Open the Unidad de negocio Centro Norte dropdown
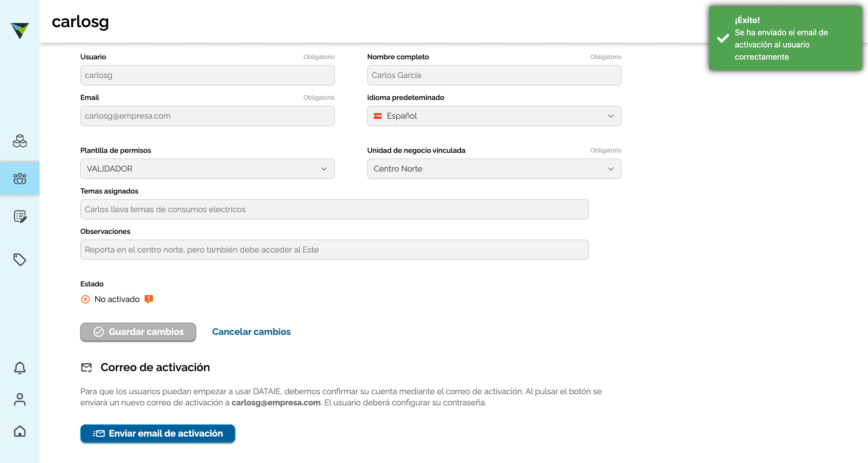Screen dimensions: 868x463 click(x=494, y=169)
